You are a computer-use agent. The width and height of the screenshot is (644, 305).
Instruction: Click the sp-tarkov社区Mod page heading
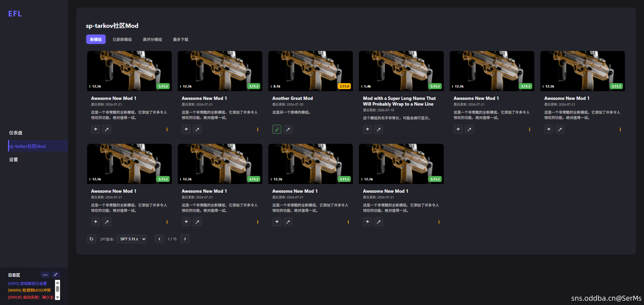pos(112,26)
